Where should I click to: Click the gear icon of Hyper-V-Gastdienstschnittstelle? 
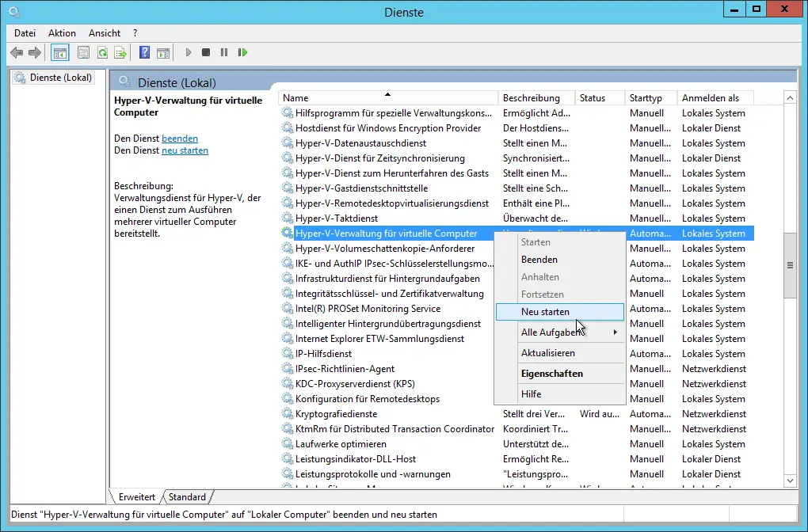point(287,188)
